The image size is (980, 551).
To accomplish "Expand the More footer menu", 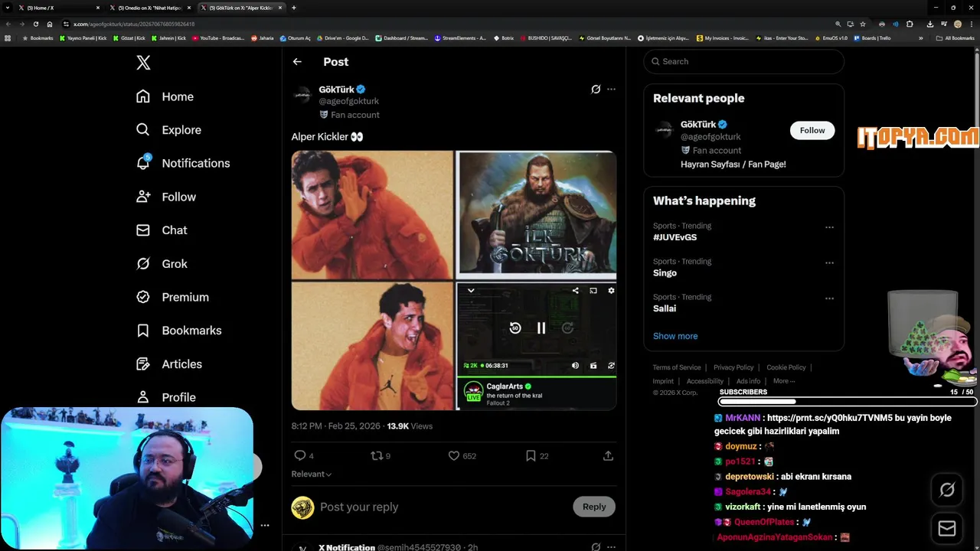I will coord(784,381).
